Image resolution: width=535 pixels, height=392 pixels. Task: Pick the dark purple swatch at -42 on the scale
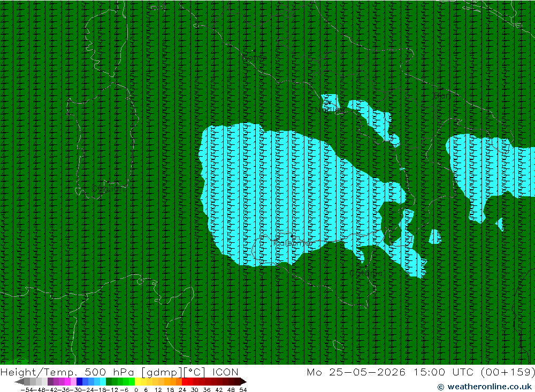pyautogui.click(x=50, y=381)
